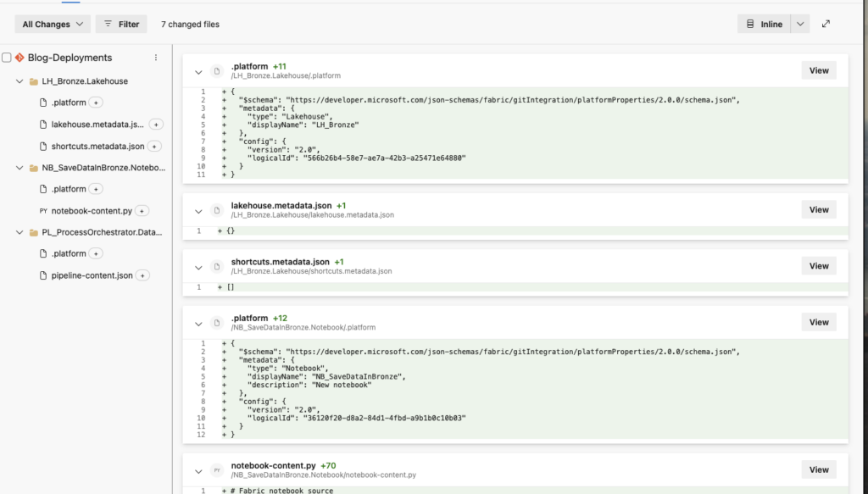Collapse the PL_ProcessOrchestrator folder in the tree

pyautogui.click(x=19, y=232)
